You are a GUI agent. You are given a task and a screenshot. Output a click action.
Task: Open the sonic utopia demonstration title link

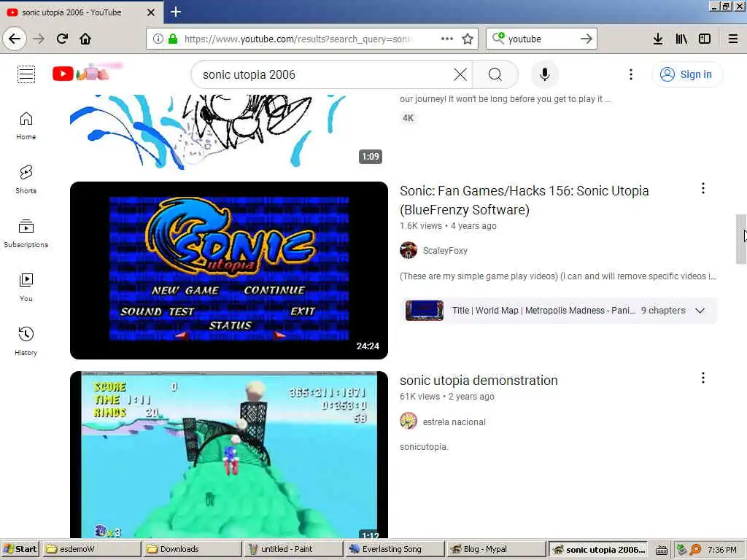tap(479, 381)
